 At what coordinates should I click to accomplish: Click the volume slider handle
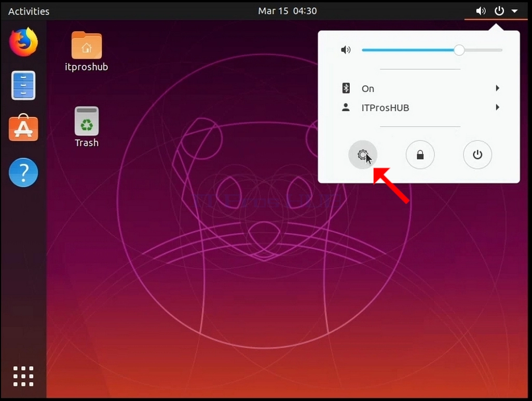coord(459,50)
